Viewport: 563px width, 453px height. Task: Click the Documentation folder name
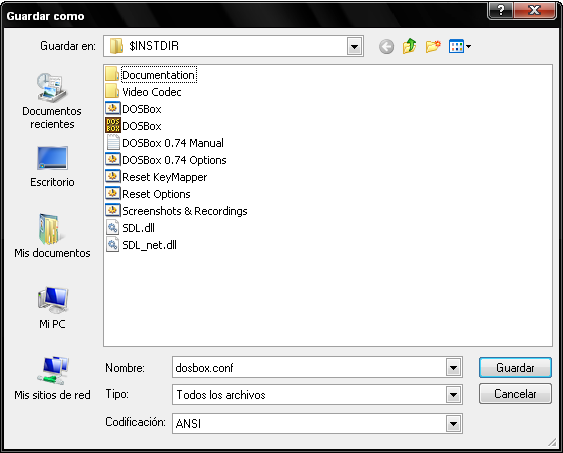[159, 75]
